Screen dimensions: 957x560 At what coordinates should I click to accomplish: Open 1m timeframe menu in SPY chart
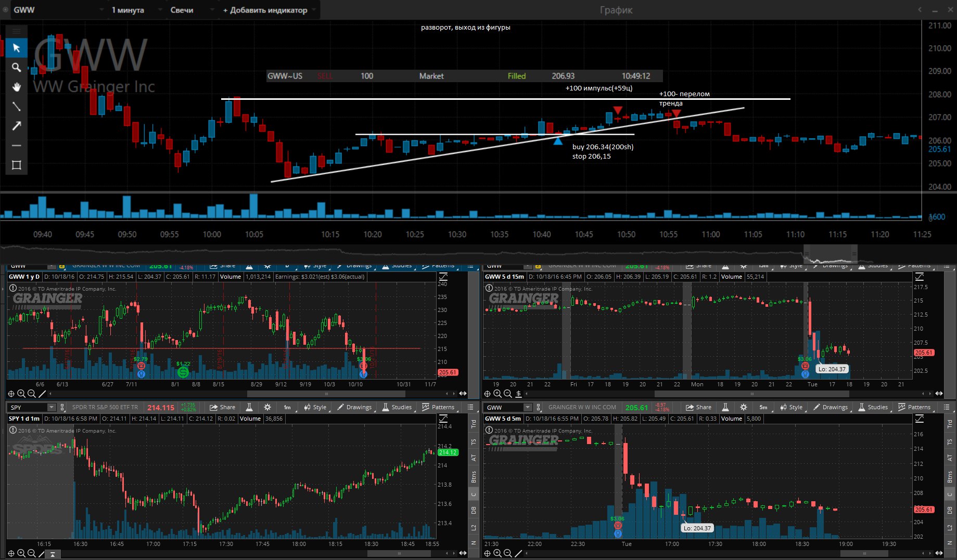(x=287, y=407)
